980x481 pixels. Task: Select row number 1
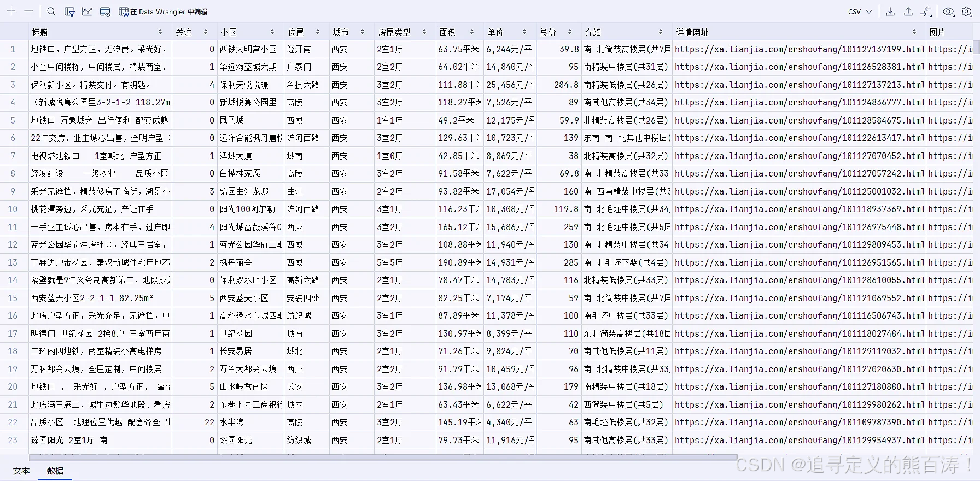tap(13, 49)
